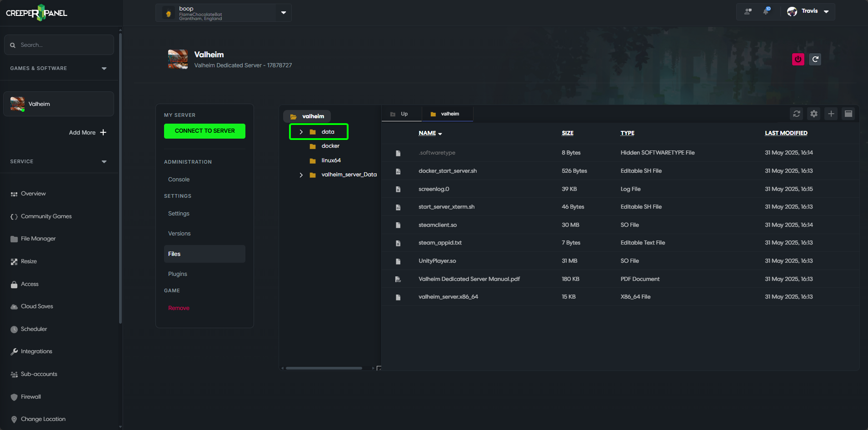
Task: Click the red Remove link
Action: pyautogui.click(x=179, y=308)
